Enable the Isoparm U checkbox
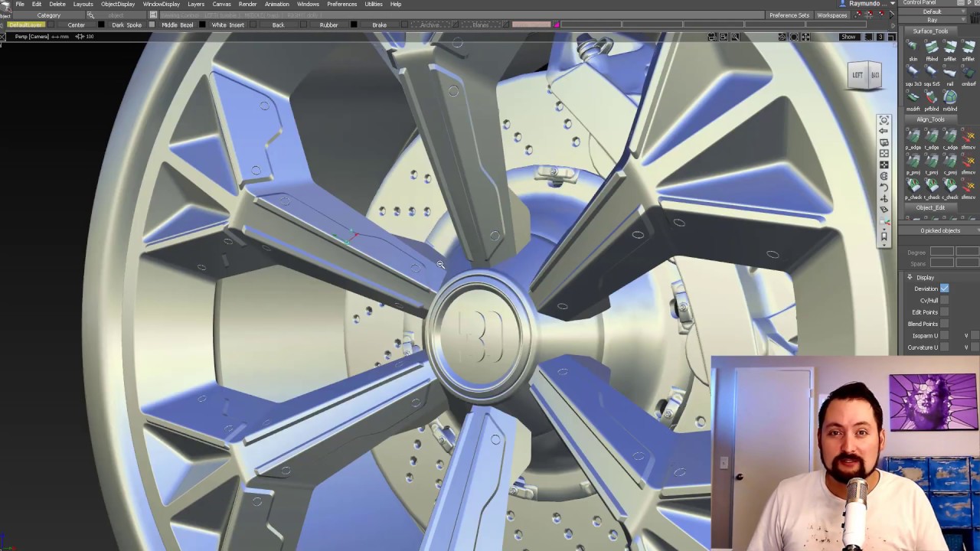The height and width of the screenshot is (551, 980). click(945, 335)
